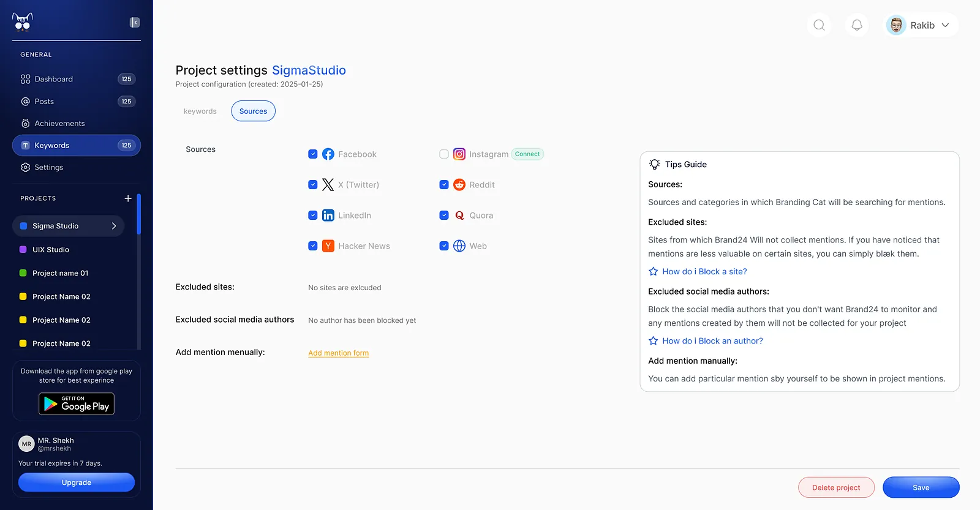Open 'How do i Block a site?' link

[x=704, y=272]
